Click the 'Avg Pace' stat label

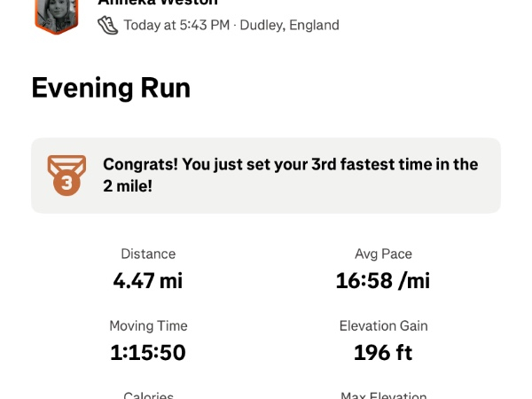pos(383,254)
